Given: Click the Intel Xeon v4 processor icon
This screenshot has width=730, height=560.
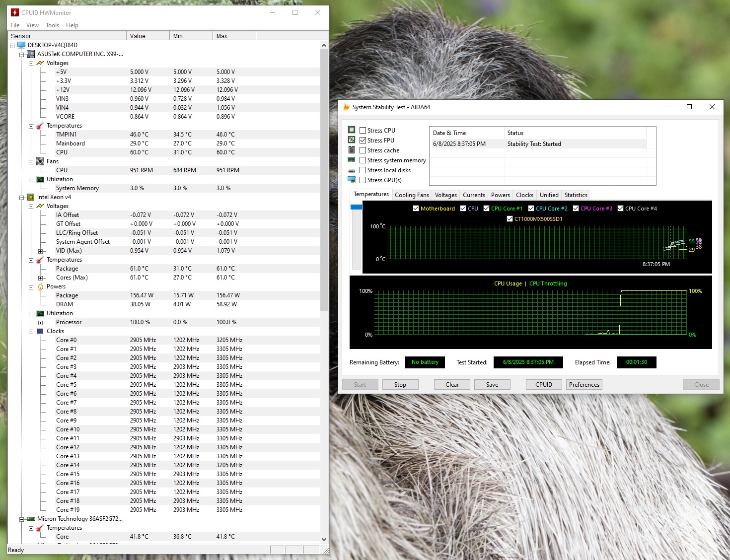Looking at the screenshot, I should click(x=31, y=197).
